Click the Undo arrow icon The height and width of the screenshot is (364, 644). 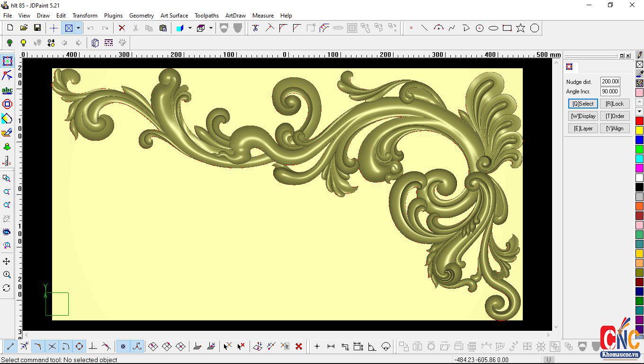pyautogui.click(x=90, y=28)
